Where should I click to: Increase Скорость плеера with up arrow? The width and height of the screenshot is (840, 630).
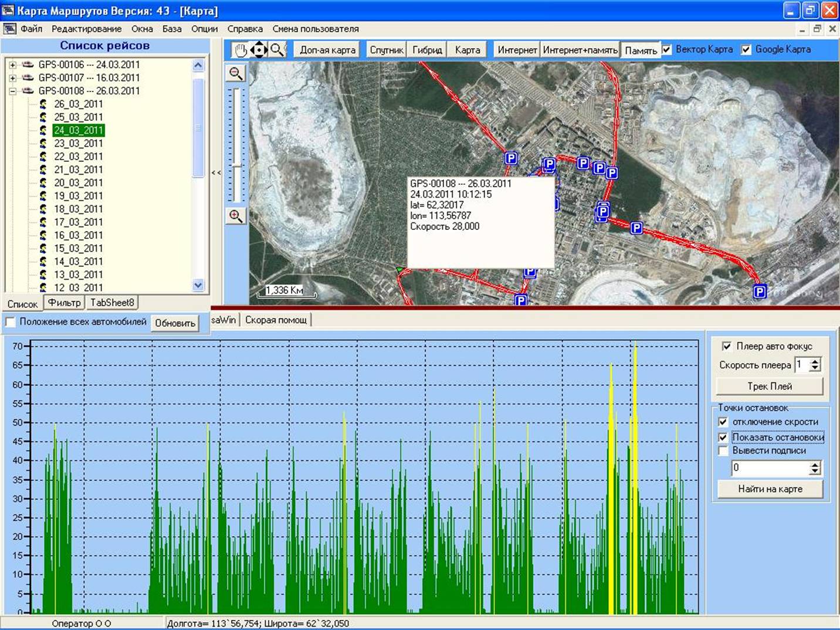[x=815, y=361]
